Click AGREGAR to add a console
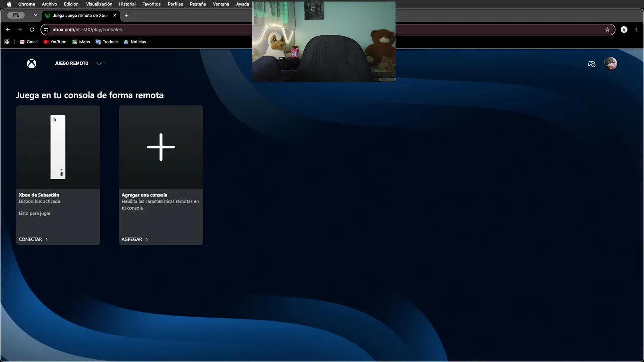 (x=135, y=239)
